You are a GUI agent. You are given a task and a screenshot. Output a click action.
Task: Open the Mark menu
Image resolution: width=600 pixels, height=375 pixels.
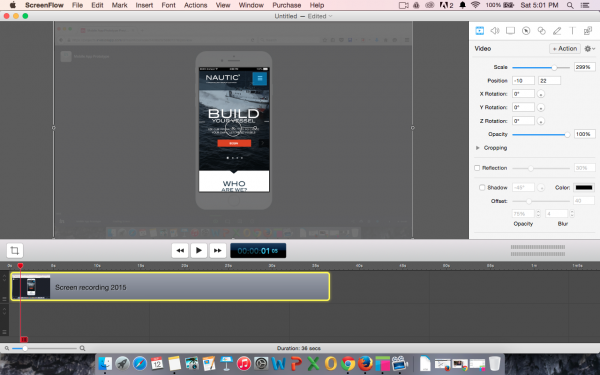(x=119, y=5)
